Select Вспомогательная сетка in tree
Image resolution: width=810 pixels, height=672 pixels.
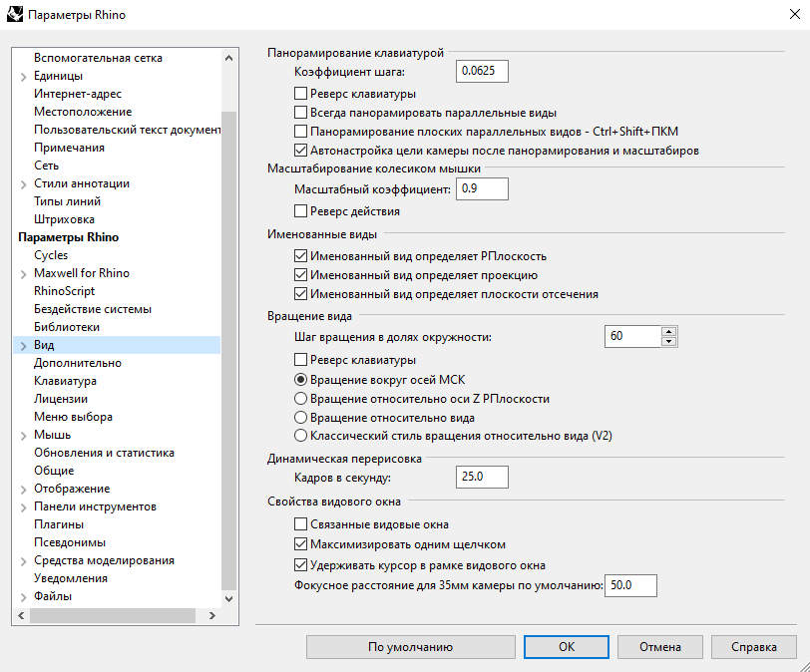click(98, 58)
